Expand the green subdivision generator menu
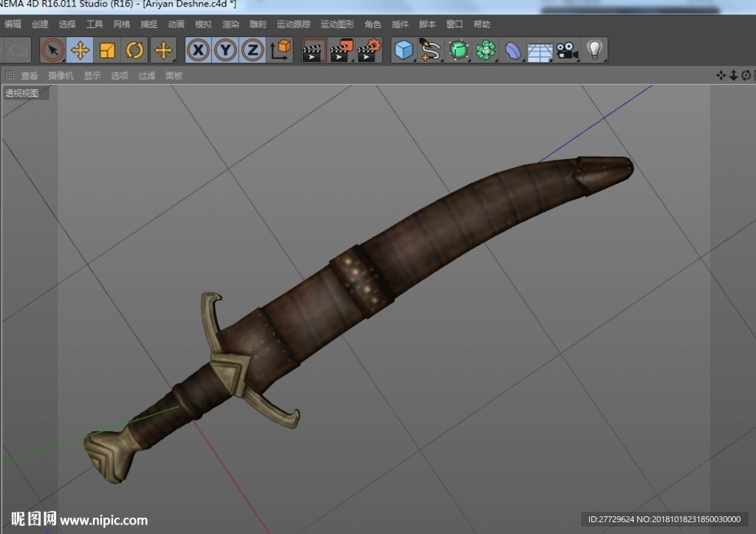Viewport: 756px width, 534px height. pos(458,50)
